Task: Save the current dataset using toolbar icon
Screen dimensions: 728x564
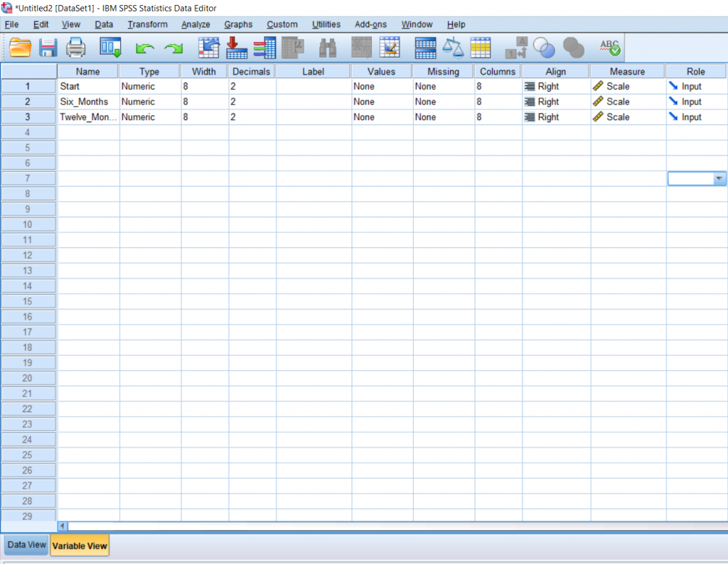Action: tap(46, 46)
